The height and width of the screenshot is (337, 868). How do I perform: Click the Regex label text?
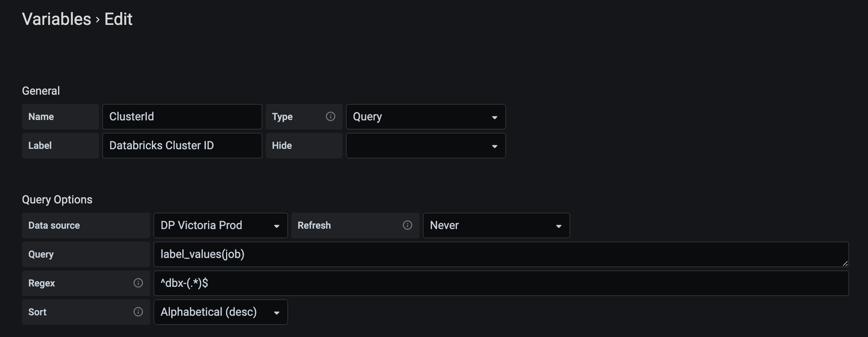coord(42,283)
